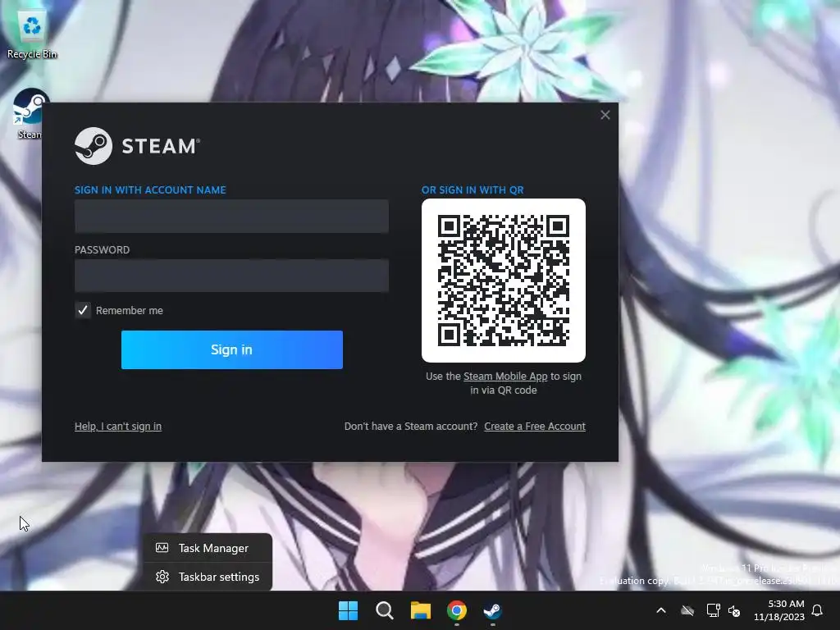Image resolution: width=840 pixels, height=630 pixels.
Task: Open the Windows Start menu
Action: [x=348, y=610]
